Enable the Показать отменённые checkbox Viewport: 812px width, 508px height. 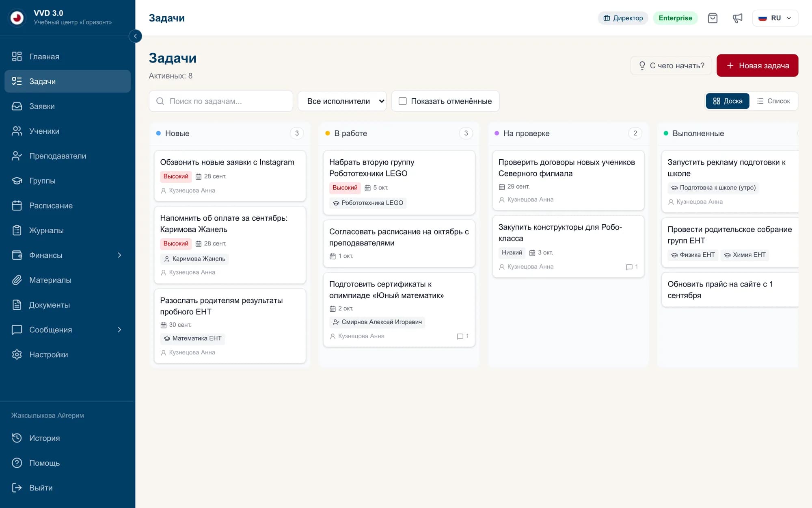click(402, 101)
